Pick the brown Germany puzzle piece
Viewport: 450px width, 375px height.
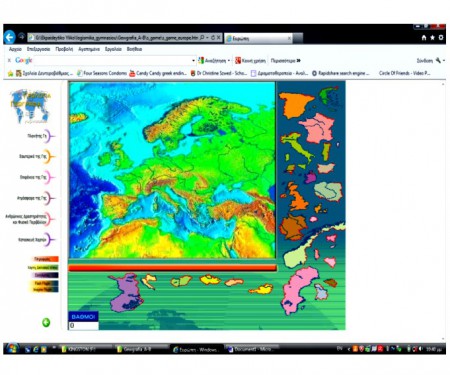[293, 227]
